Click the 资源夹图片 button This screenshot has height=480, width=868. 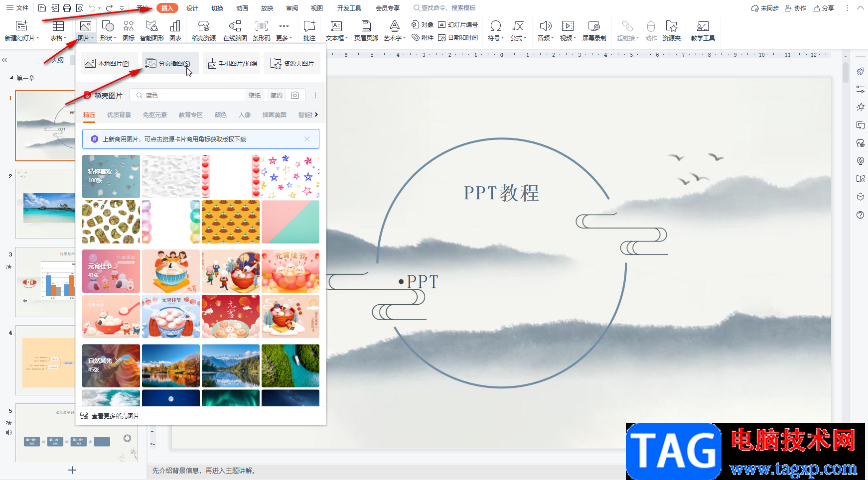click(x=292, y=63)
